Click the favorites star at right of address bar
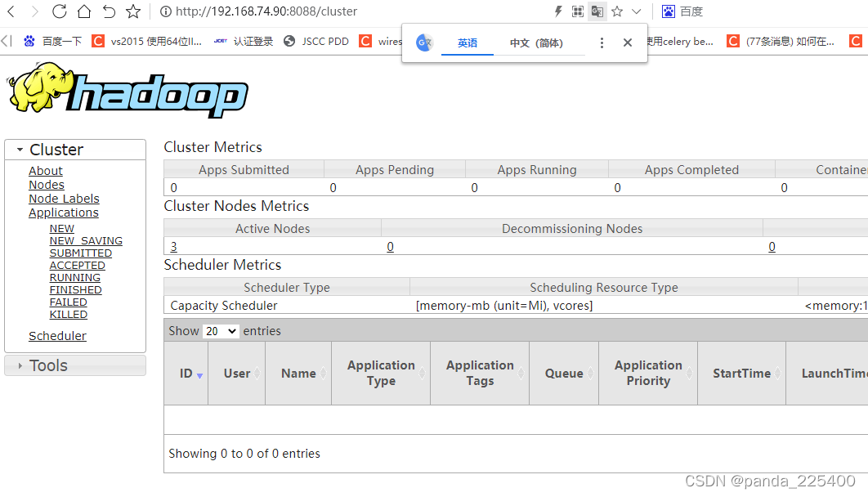The height and width of the screenshot is (497, 868). 617,11
